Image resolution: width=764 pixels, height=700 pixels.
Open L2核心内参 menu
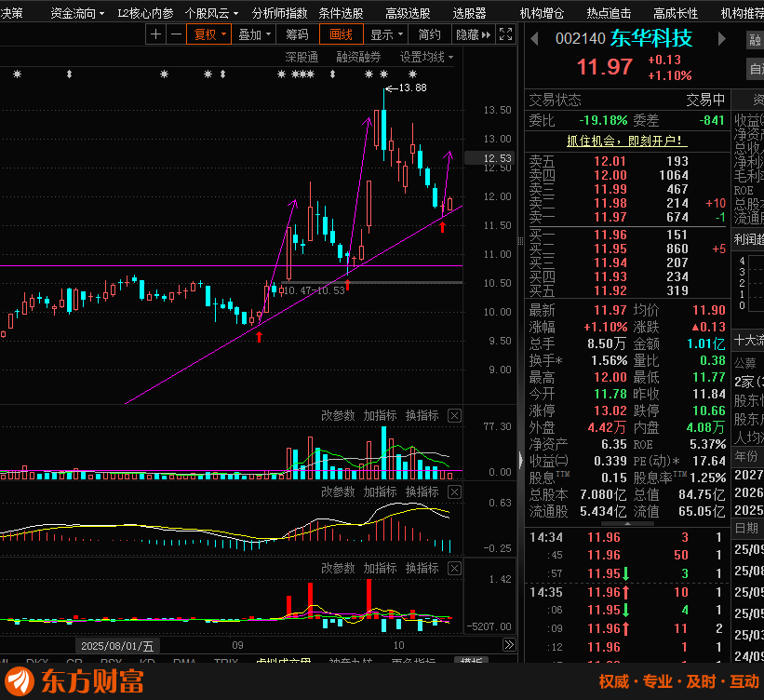tap(145, 13)
